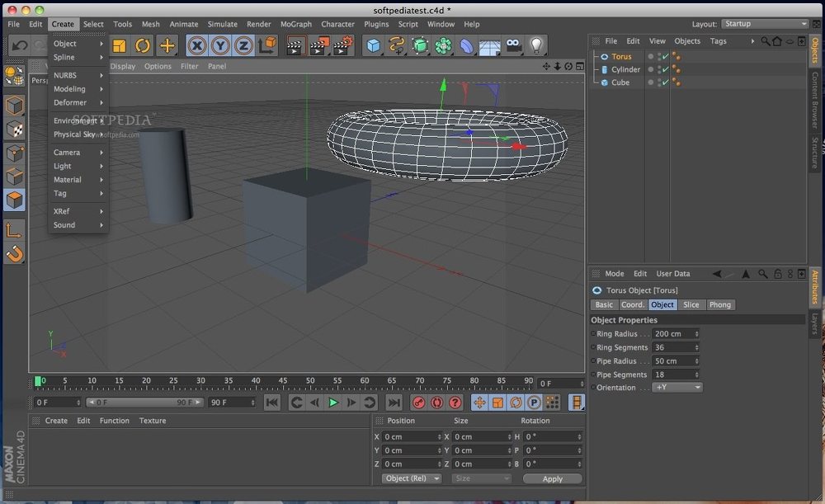Toggle Torus visibility dot
Screen dimensions: 825x504
pos(651,56)
